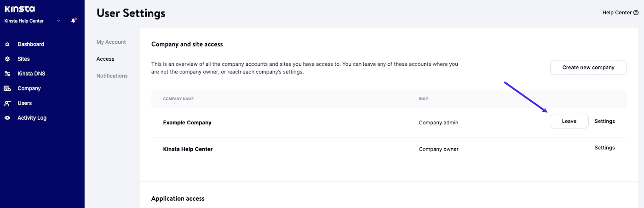Viewport: 644px width, 208px height.
Task: Click the Company admin role text
Action: (x=438, y=123)
